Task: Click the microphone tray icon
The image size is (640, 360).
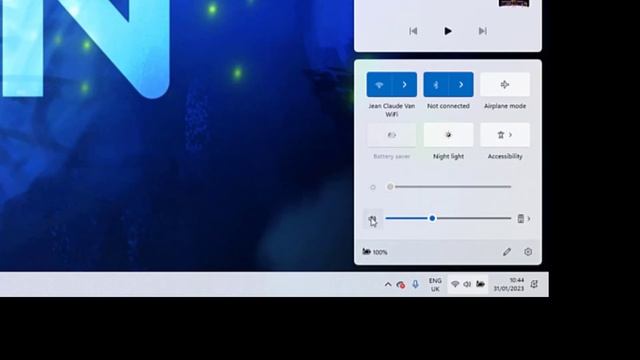Action: (415, 284)
